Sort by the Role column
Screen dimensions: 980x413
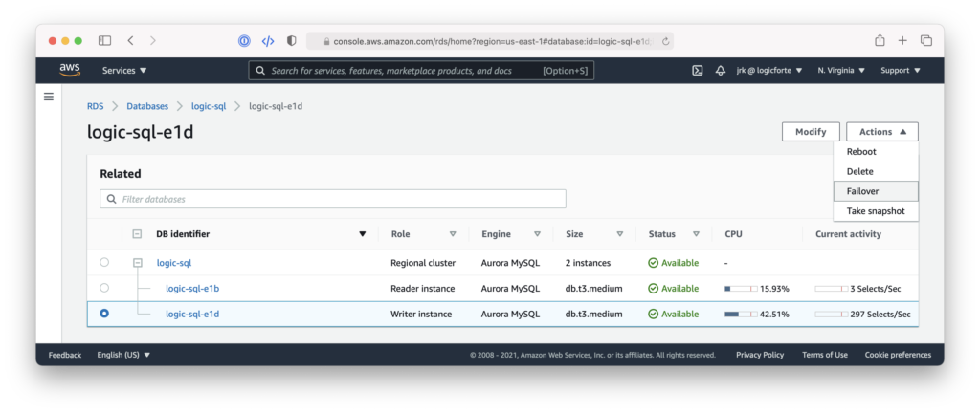453,234
